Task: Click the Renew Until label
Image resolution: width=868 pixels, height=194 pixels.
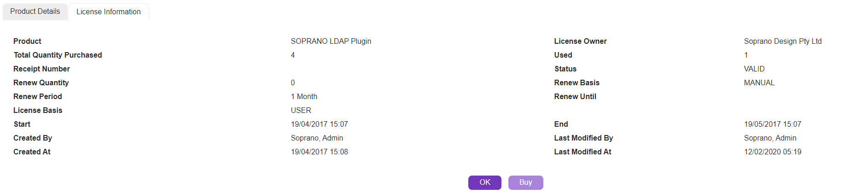Action: pos(575,97)
